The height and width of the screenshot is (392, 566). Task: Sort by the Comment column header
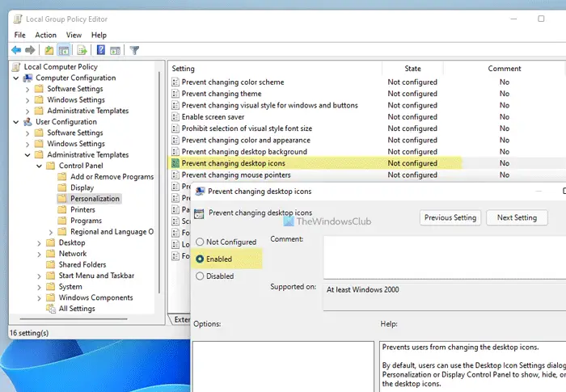point(505,69)
